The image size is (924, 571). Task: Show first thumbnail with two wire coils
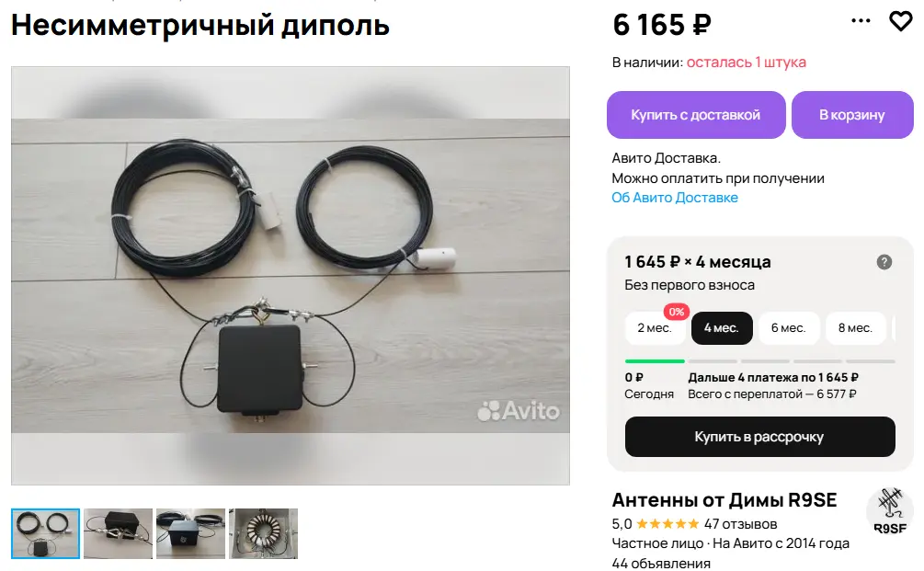click(x=45, y=533)
